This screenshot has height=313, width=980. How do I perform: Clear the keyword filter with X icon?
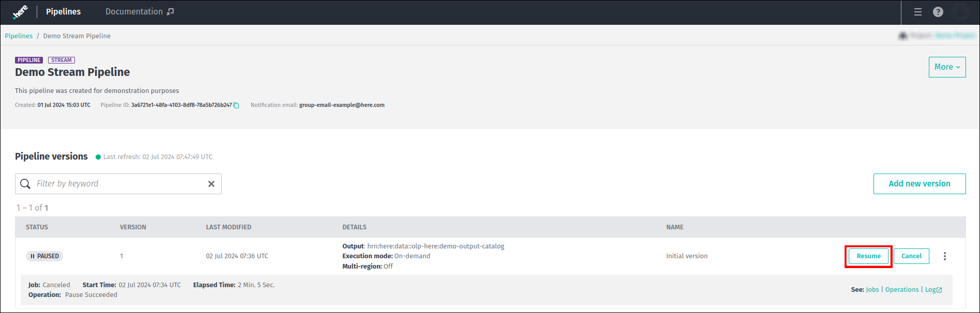pos(211,184)
